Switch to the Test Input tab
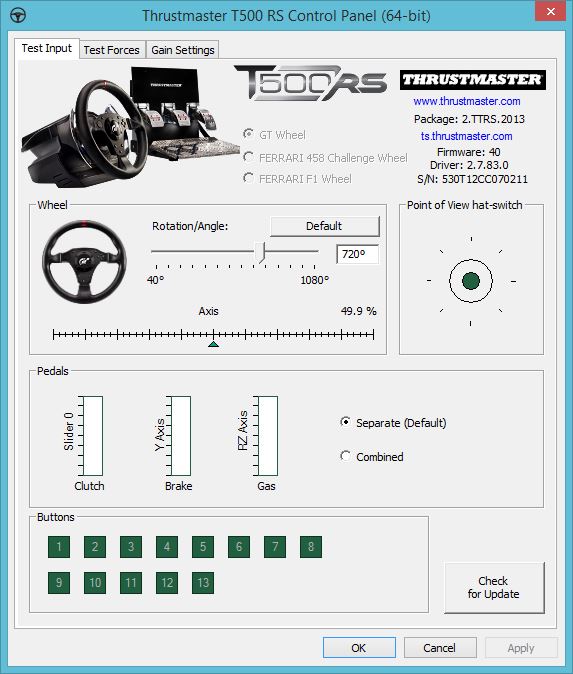This screenshot has height=674, width=573. pyautogui.click(x=46, y=48)
